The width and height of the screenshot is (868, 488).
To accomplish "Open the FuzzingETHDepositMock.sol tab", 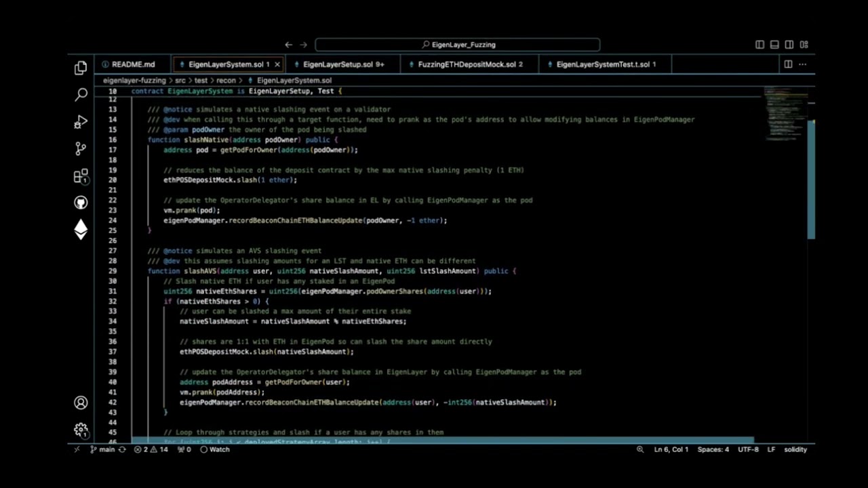I will pyautogui.click(x=470, y=64).
